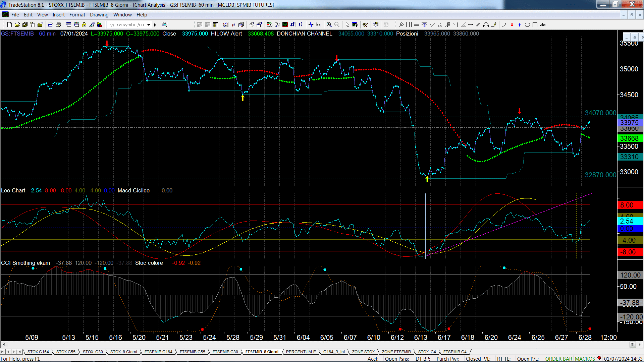The image size is (644, 362).
Task: Open a file with the folder icon
Action: pyautogui.click(x=17, y=24)
